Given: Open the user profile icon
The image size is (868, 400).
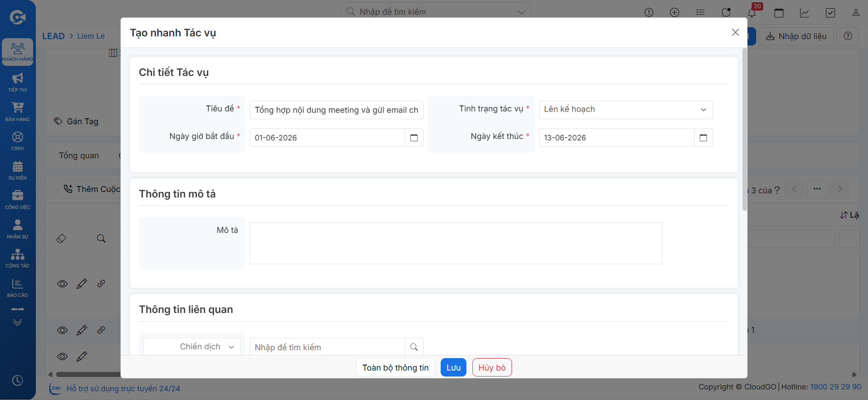Looking at the screenshot, I should [856, 12].
